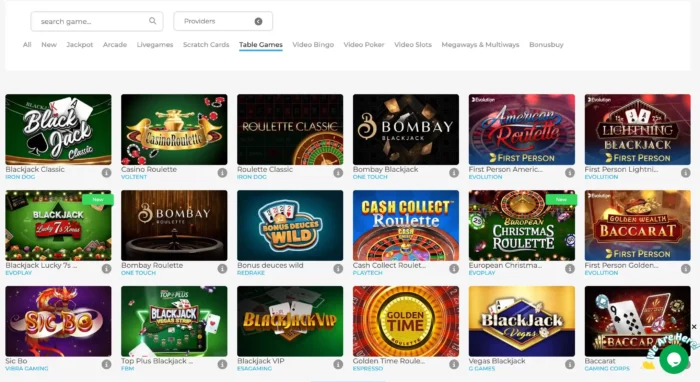
Task: Launch the Blackjack Classic game thumbnail
Action: 58,129
